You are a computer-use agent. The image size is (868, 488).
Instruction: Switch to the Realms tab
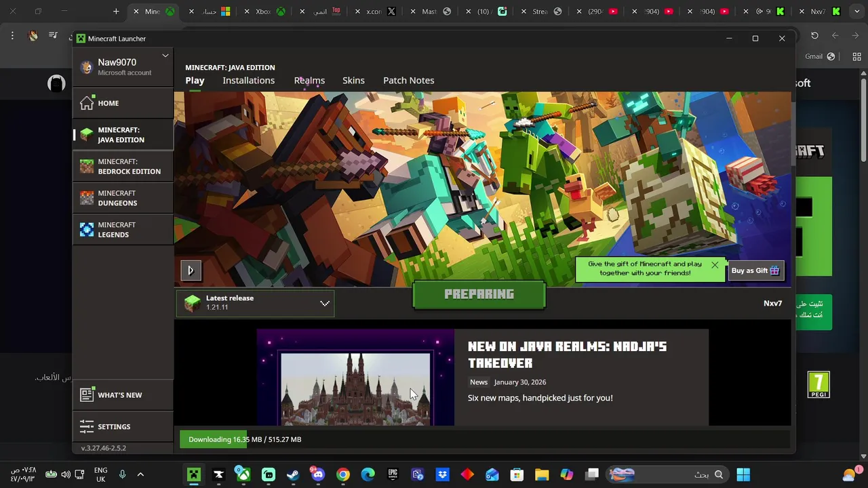pos(309,80)
